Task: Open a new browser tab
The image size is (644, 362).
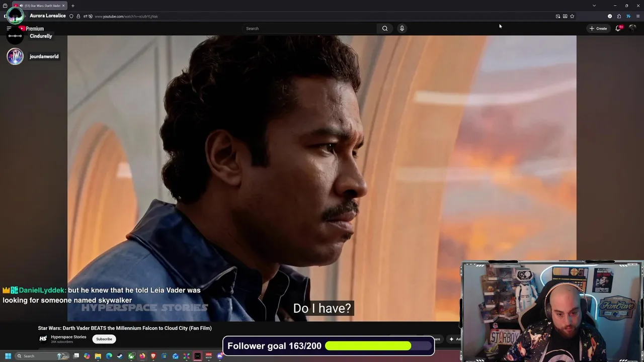Action: click(x=73, y=6)
